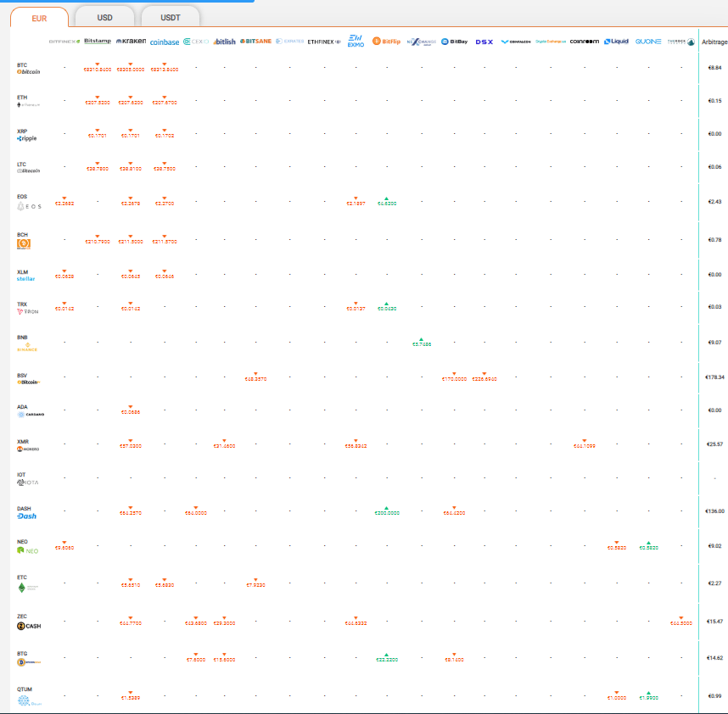The image size is (728, 714).
Task: Click the Ethereum Classic logo in ETC row
Action: 27,588
